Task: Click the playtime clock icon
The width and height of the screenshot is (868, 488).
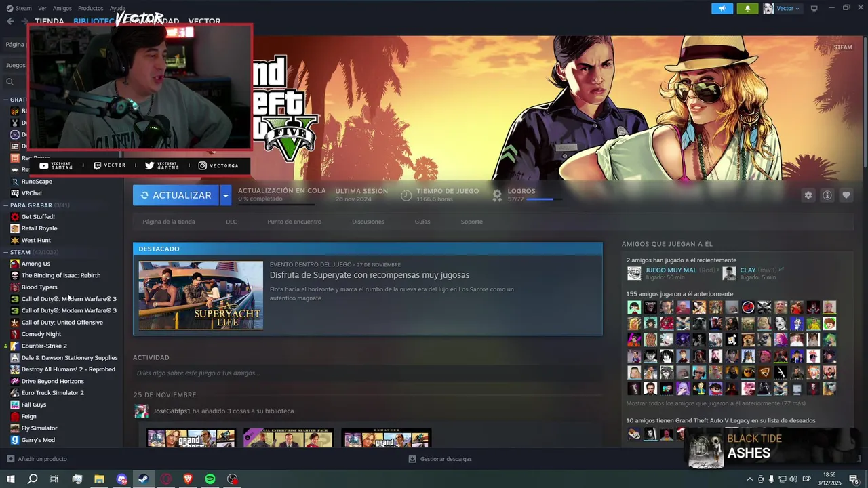Action: click(x=406, y=195)
